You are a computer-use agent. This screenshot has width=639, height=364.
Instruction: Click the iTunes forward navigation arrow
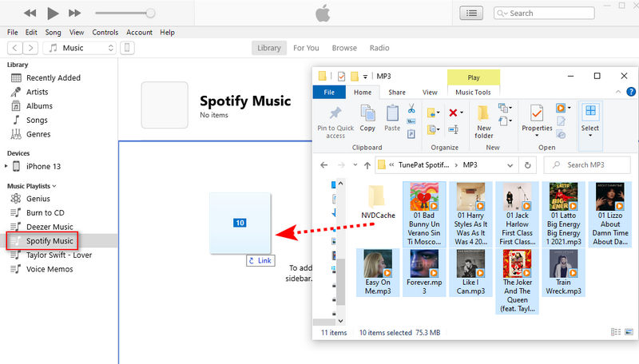(x=30, y=48)
